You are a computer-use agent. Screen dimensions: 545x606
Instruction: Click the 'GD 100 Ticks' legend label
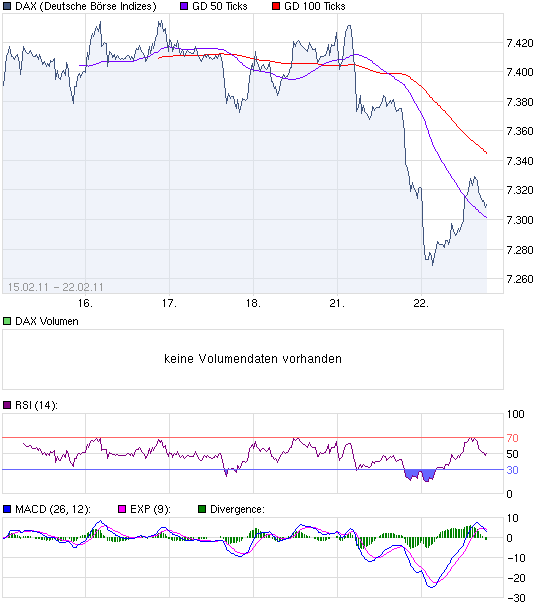(x=315, y=6)
